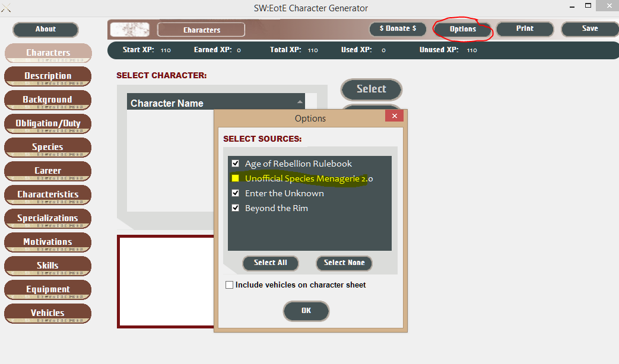Open the Background section
Screen dimensions: 619x364
click(x=47, y=100)
